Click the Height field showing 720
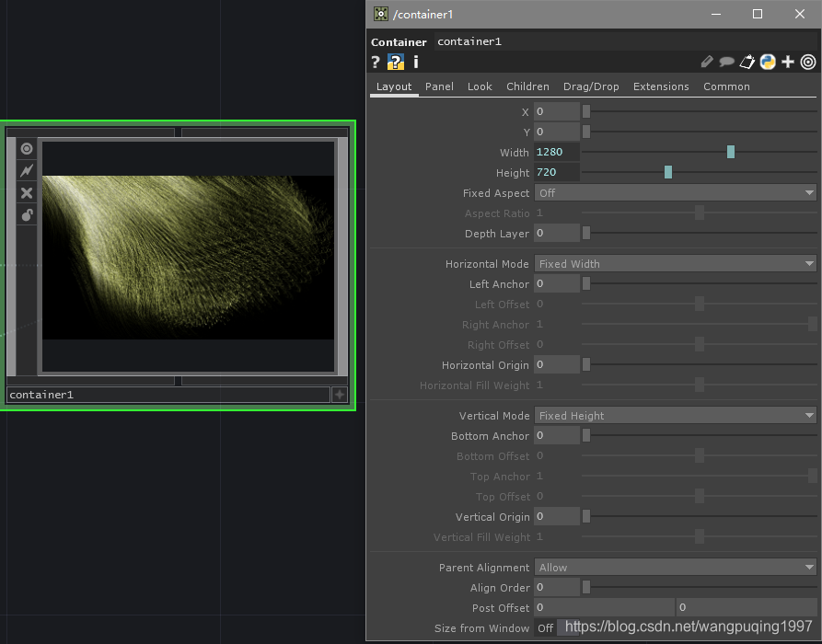 click(x=557, y=172)
